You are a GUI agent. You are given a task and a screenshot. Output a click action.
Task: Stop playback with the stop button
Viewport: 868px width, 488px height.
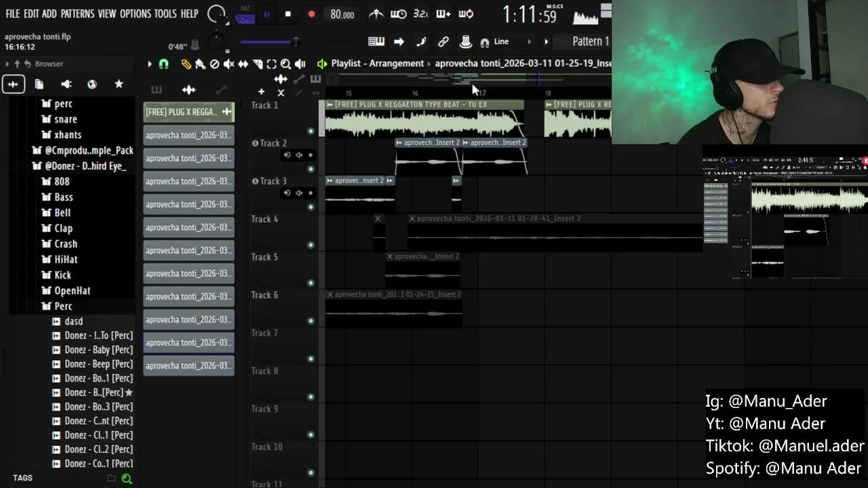click(288, 14)
